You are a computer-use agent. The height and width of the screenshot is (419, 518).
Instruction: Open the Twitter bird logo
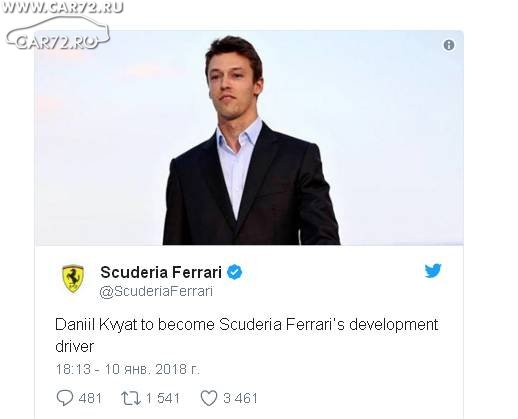[433, 270]
